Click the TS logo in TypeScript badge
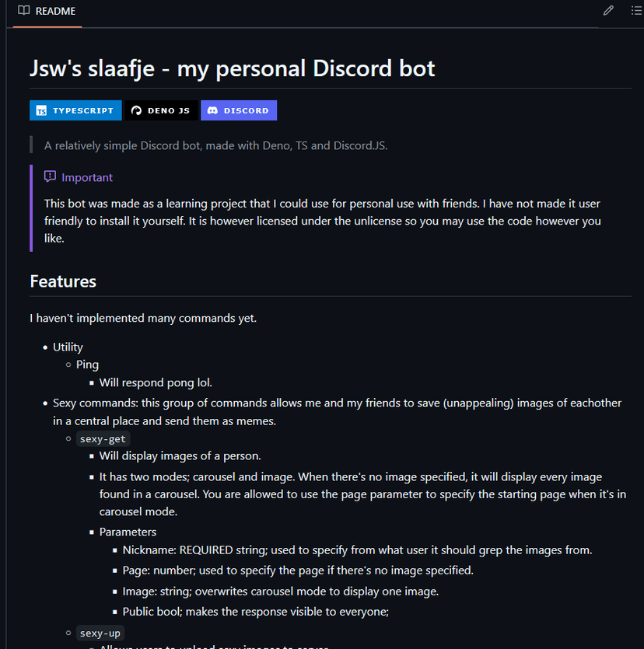644x649 pixels. point(41,111)
